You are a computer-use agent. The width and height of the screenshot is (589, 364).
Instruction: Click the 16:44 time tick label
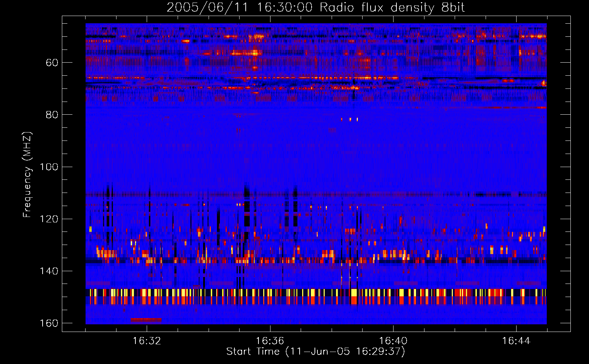[516, 341]
